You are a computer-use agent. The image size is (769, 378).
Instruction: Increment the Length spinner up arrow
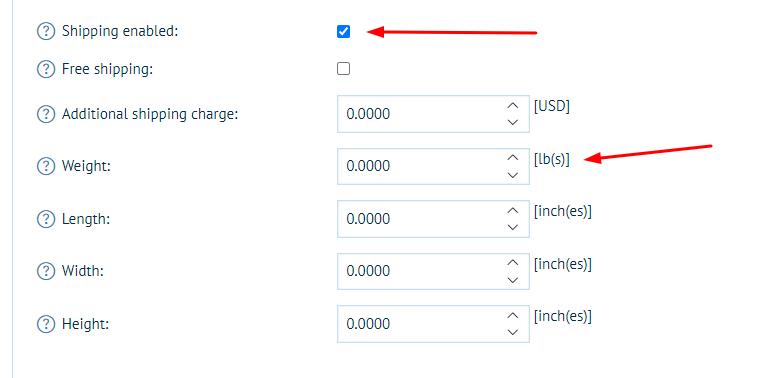[x=513, y=210]
